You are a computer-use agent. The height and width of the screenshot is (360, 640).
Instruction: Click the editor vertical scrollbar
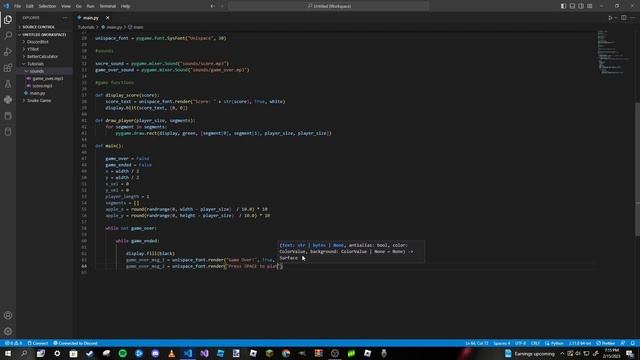click(637, 169)
